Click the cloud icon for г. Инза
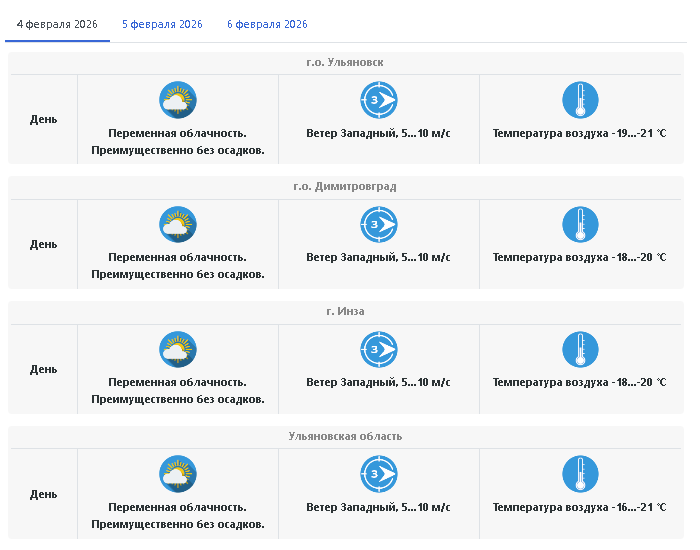 pyautogui.click(x=178, y=350)
